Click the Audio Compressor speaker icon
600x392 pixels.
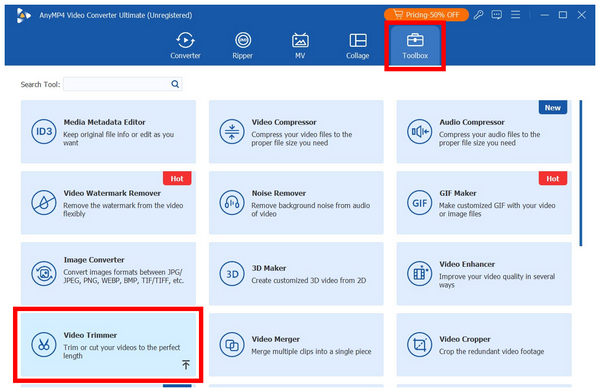tap(419, 132)
